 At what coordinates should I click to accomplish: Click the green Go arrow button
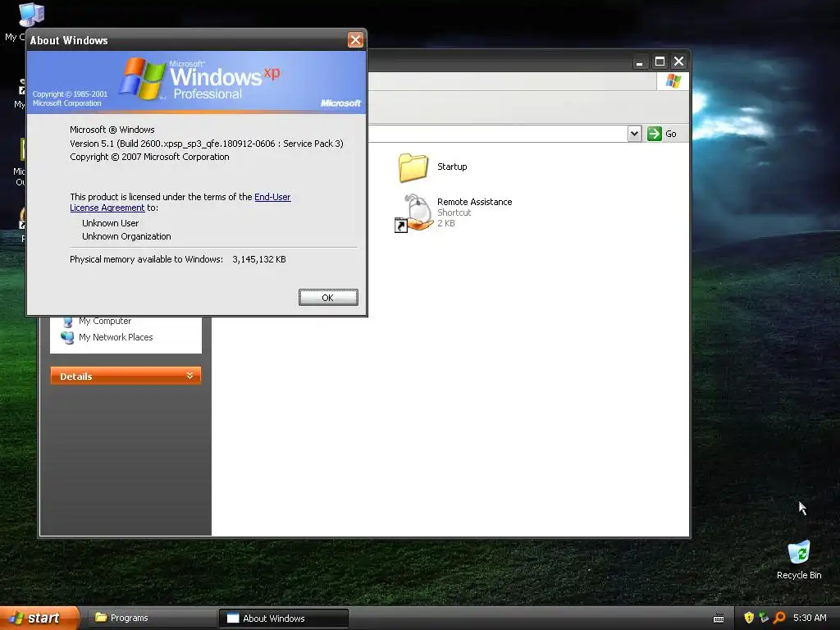coord(654,134)
